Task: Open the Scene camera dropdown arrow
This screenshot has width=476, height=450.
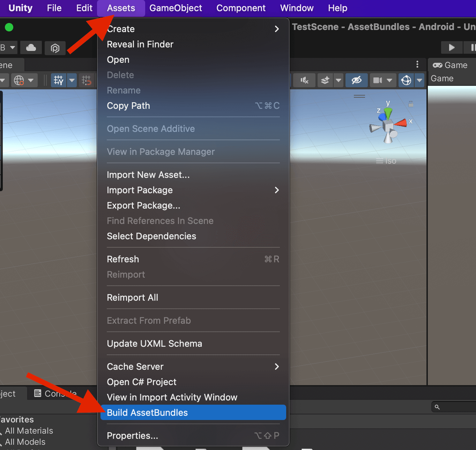Action: [389, 81]
